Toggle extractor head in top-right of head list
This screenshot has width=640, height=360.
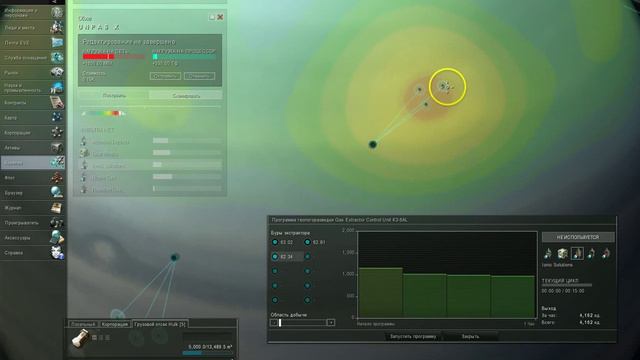[x=307, y=242]
